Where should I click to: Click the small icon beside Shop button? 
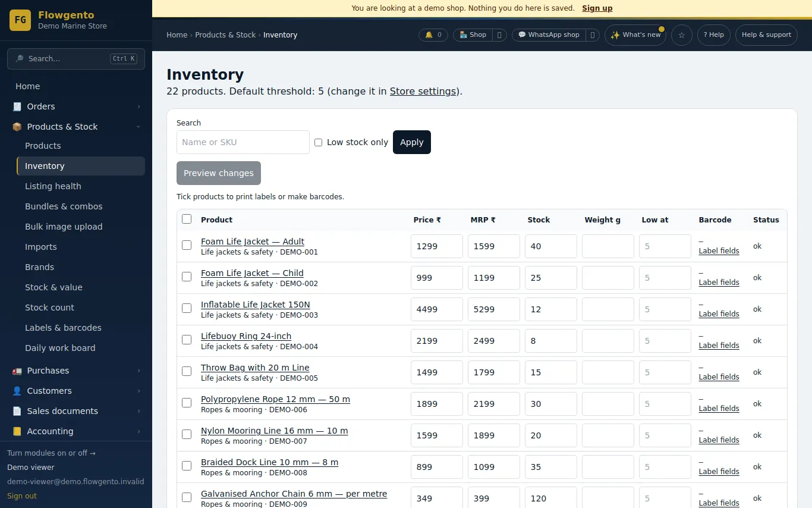(x=499, y=35)
